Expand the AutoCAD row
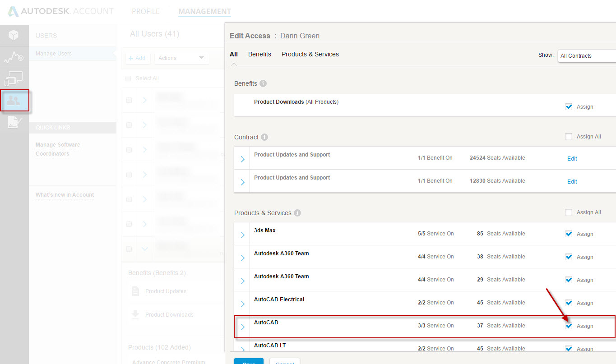Image resolution: width=616 pixels, height=364 pixels. point(242,327)
